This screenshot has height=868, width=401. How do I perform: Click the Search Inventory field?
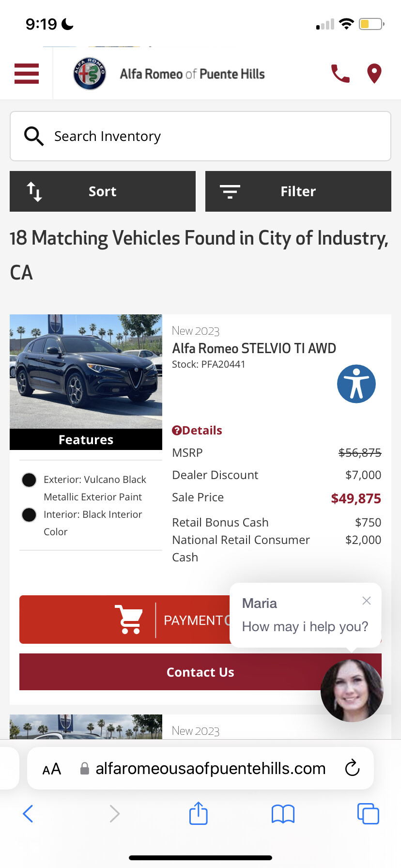click(200, 136)
